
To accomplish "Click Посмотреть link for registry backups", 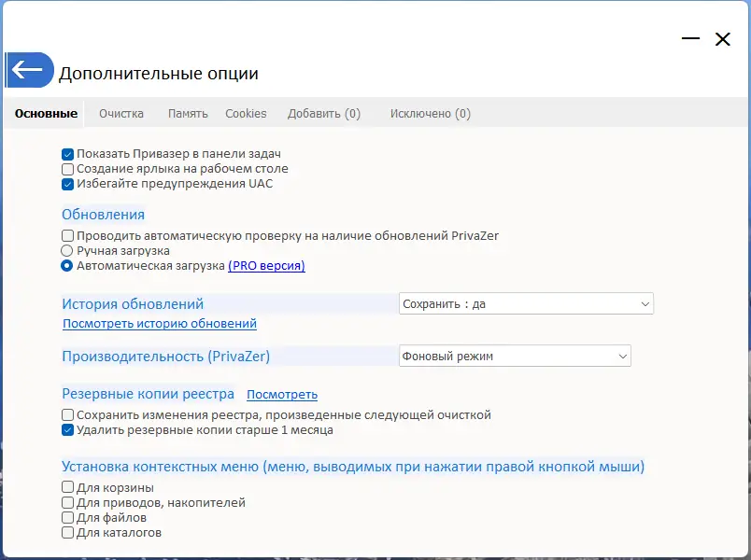I will point(282,395).
